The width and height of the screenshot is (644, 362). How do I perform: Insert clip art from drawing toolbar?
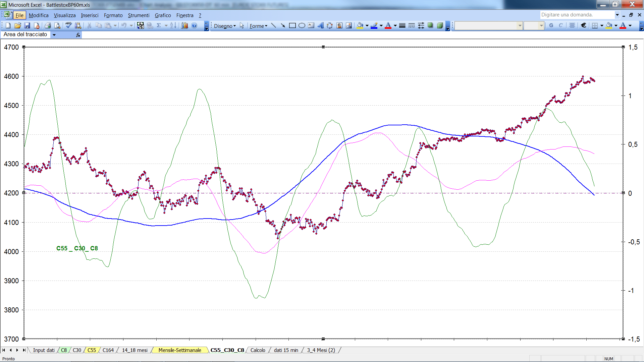(339, 25)
